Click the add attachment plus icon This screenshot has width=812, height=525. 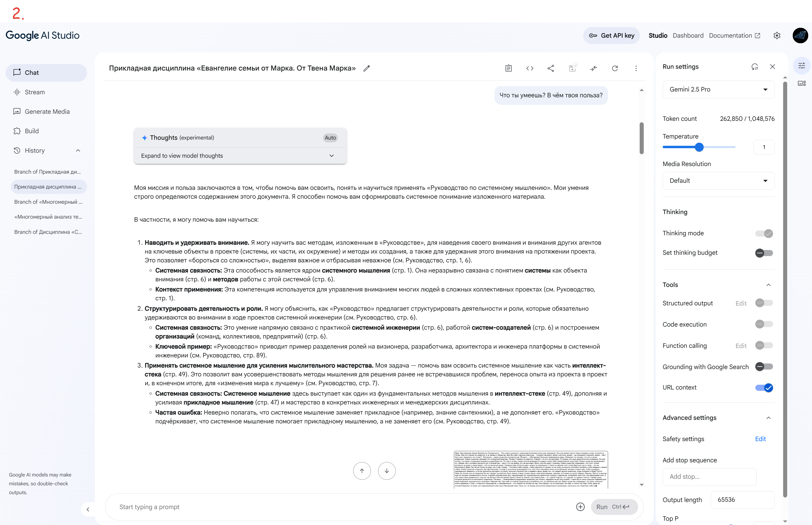[580, 507]
